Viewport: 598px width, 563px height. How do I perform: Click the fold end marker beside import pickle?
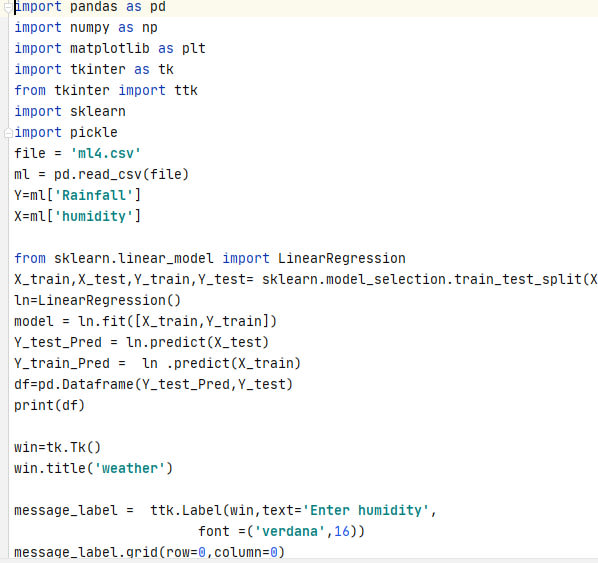click(8, 133)
